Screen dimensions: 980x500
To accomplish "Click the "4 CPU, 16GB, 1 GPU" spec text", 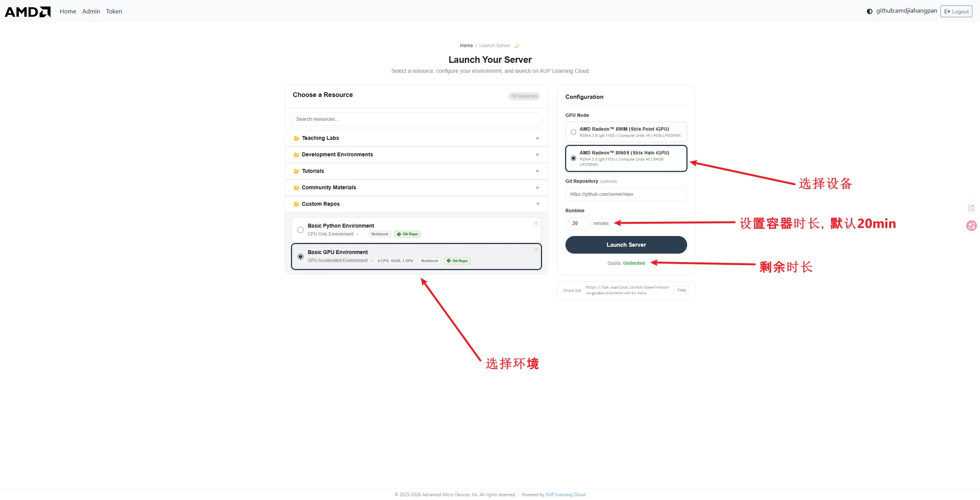I will 395,261.
